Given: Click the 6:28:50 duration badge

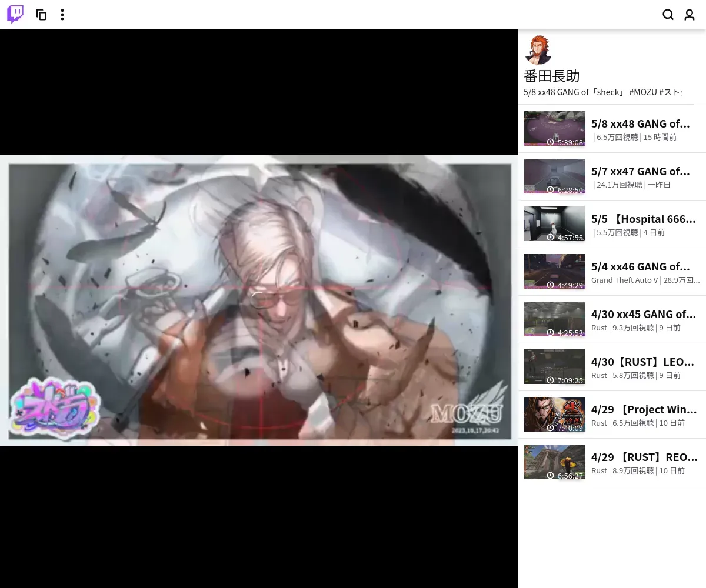Looking at the screenshot, I should pyautogui.click(x=565, y=190).
